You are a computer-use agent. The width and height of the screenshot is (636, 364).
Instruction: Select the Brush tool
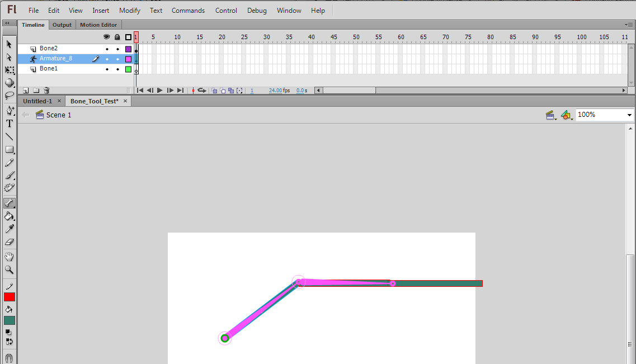point(10,175)
